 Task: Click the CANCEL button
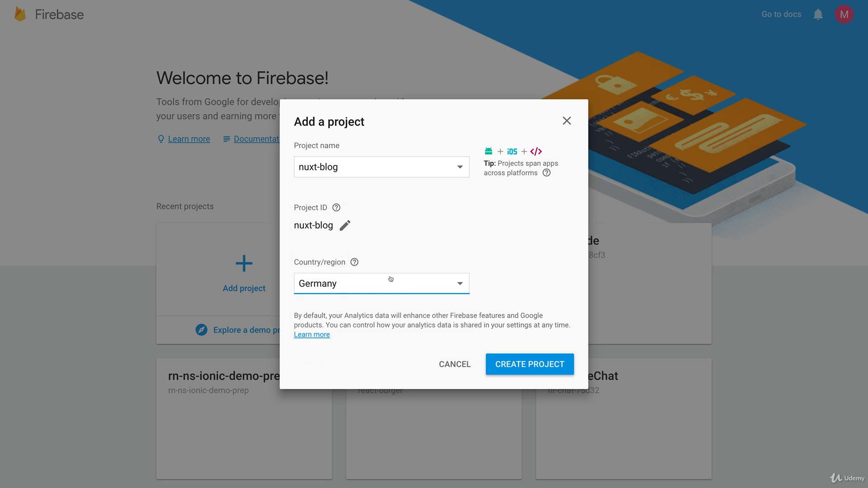455,364
